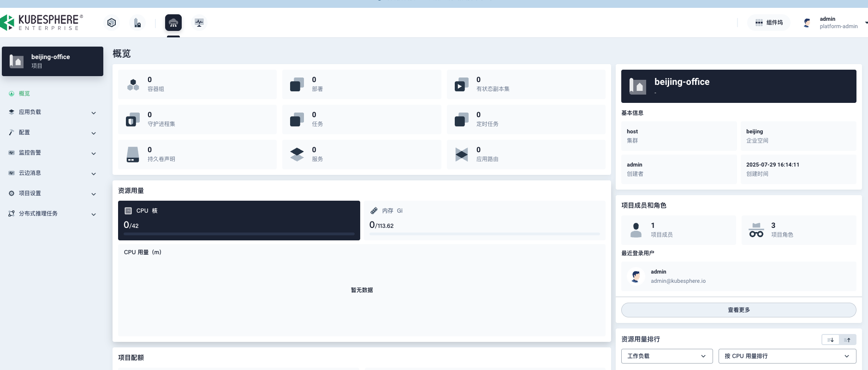Select 概览 in the sidebar

coord(24,94)
